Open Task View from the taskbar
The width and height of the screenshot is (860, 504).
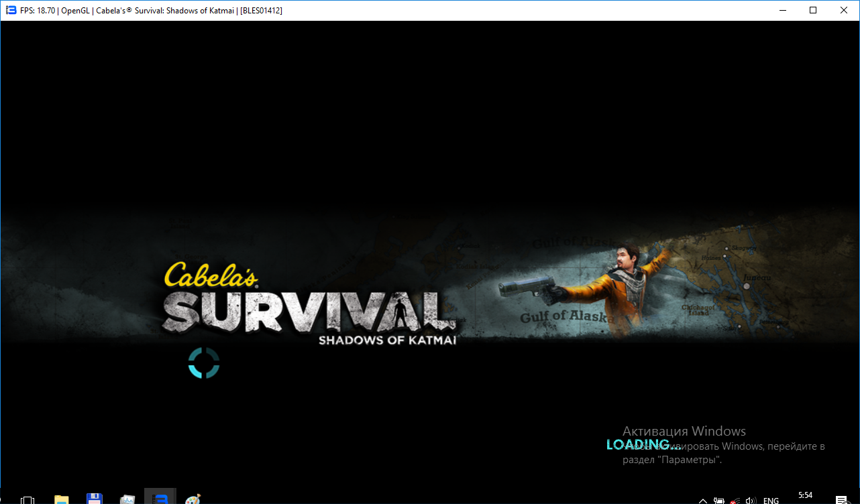[28, 499]
